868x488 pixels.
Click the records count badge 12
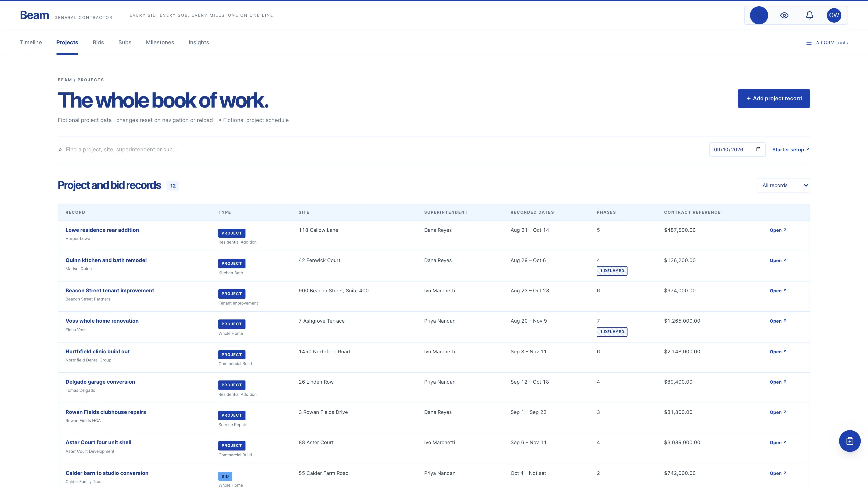click(173, 185)
